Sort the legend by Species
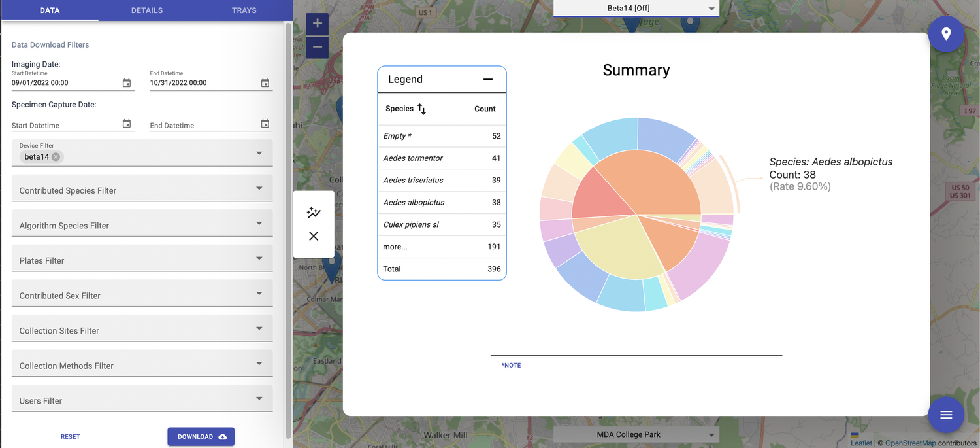This screenshot has width=980, height=448. [421, 109]
